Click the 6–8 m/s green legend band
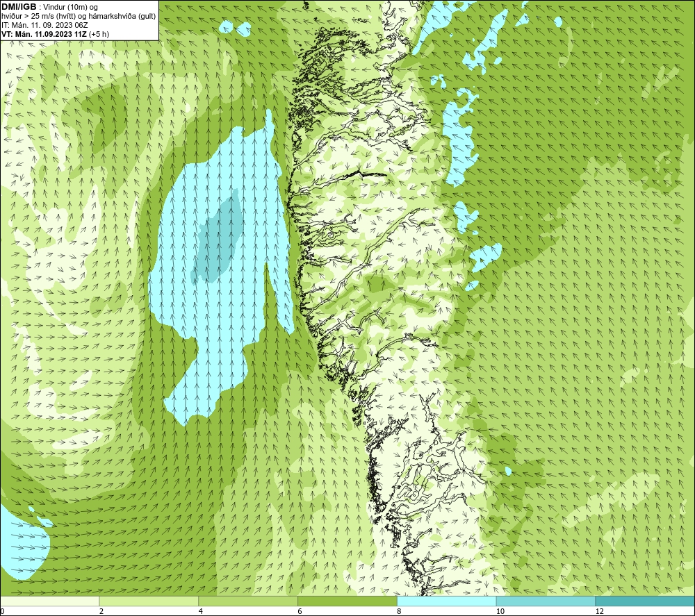The height and width of the screenshot is (616, 695). click(x=347, y=601)
